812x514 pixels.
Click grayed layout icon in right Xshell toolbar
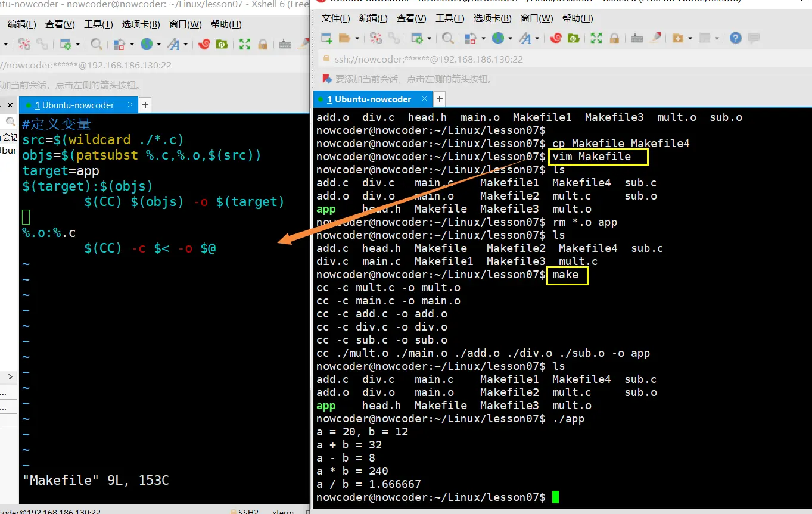pyautogui.click(x=705, y=38)
